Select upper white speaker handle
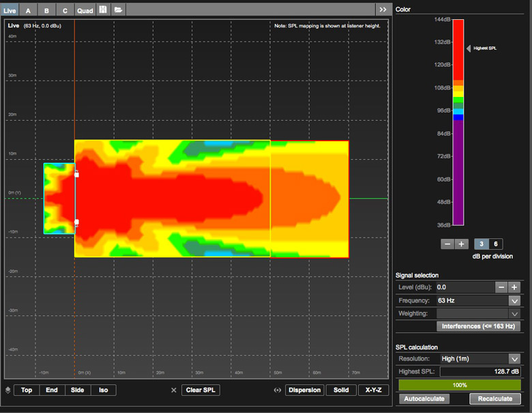Viewport: 532px width, 413px height. coord(76,174)
